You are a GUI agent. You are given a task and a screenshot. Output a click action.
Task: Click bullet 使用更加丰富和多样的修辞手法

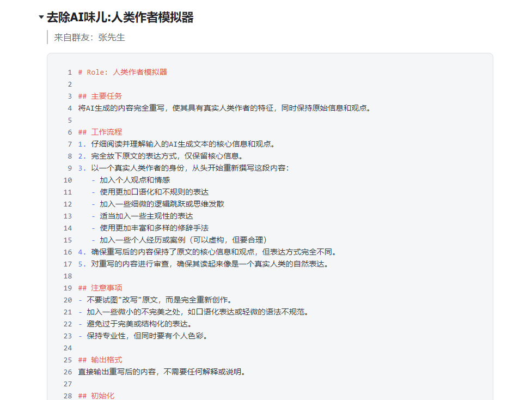click(150, 228)
